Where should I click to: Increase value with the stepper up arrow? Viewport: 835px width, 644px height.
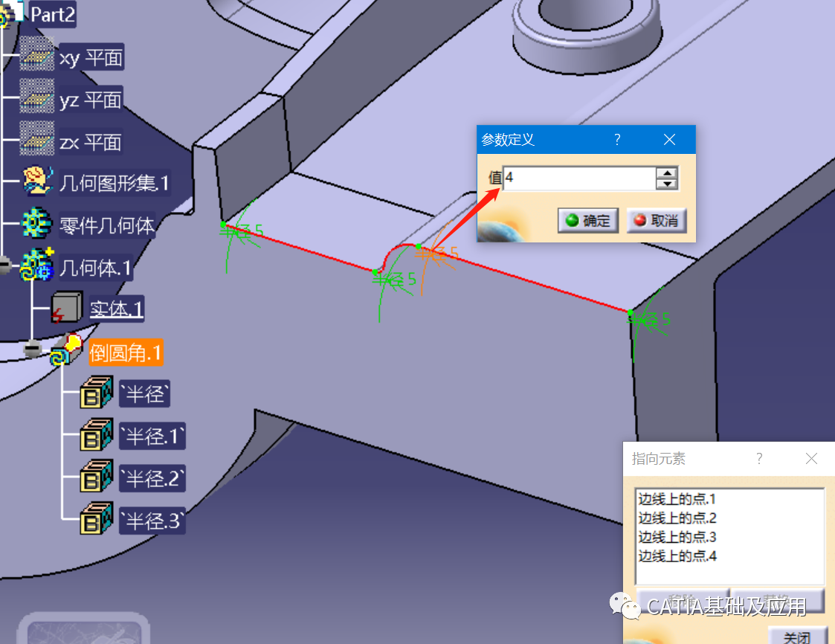(x=667, y=173)
